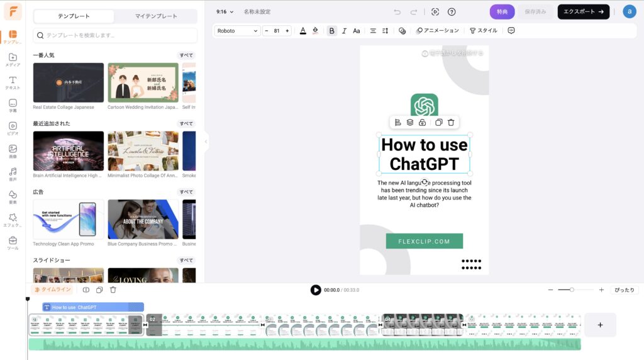Click the エクスポート (Export) button

(x=583, y=11)
